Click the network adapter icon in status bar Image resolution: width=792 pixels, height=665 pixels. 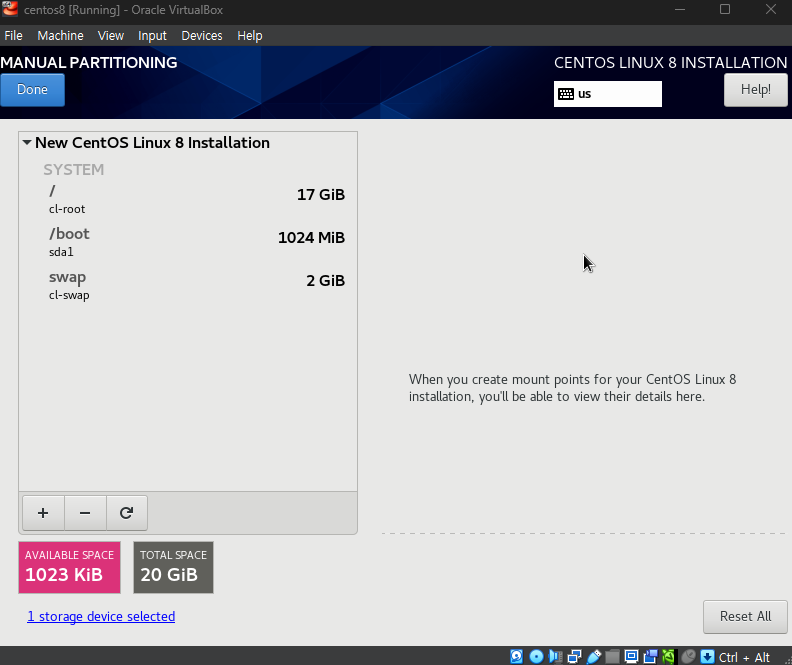coord(574,656)
